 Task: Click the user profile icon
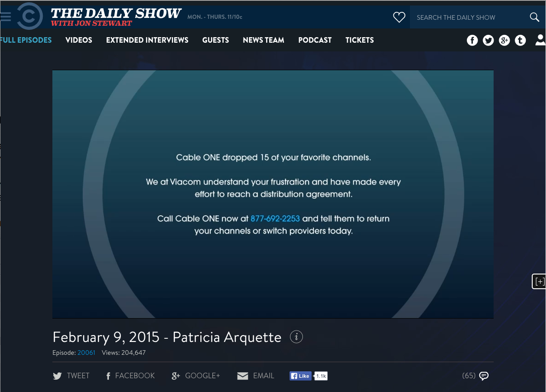(540, 40)
